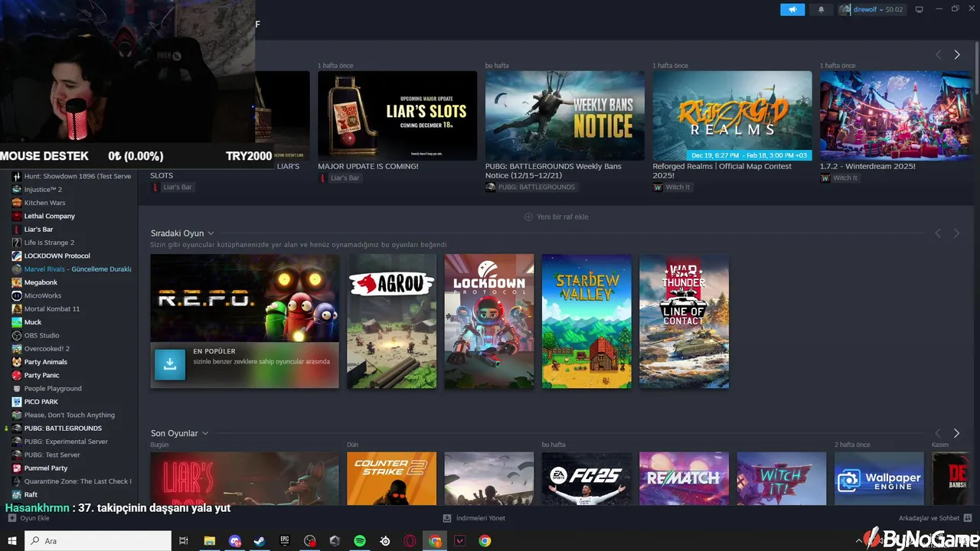
Task: Open Opera browser from the taskbar
Action: 410,541
